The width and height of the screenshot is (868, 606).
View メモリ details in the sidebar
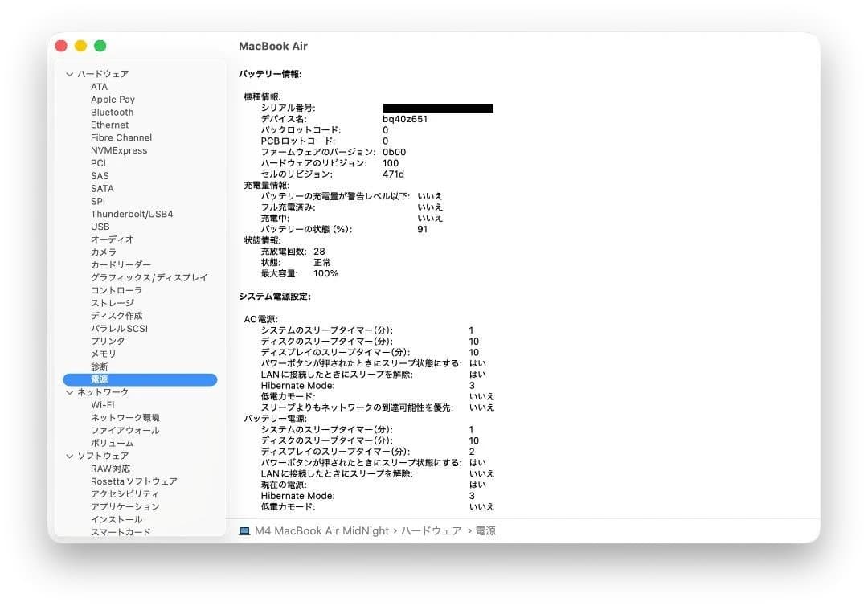(x=105, y=354)
